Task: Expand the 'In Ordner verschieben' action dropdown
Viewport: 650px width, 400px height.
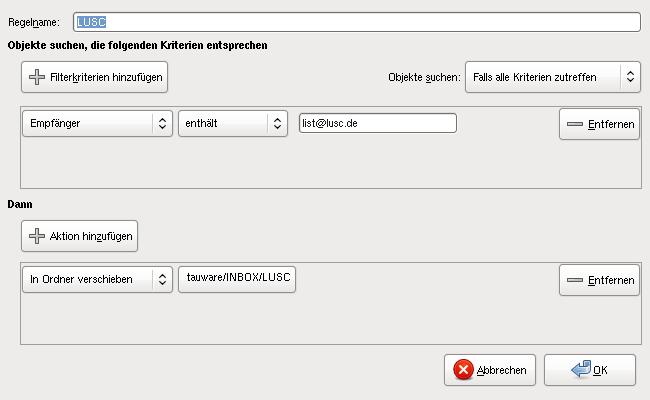Action: [96, 280]
